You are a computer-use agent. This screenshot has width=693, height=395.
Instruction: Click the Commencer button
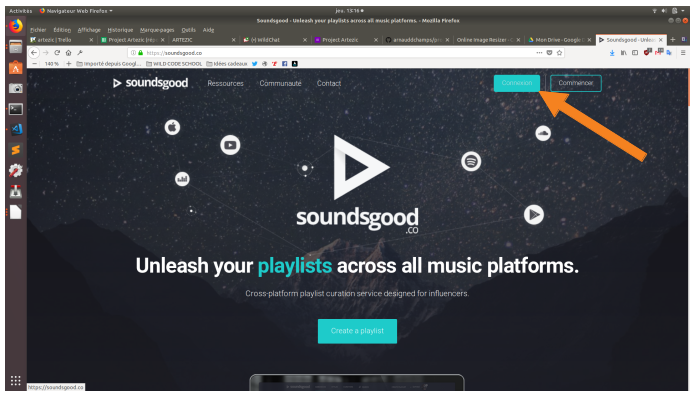click(575, 83)
